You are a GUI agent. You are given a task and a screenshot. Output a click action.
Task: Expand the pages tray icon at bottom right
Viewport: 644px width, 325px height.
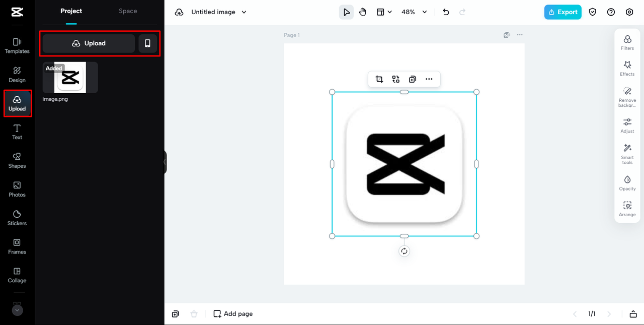click(x=633, y=314)
